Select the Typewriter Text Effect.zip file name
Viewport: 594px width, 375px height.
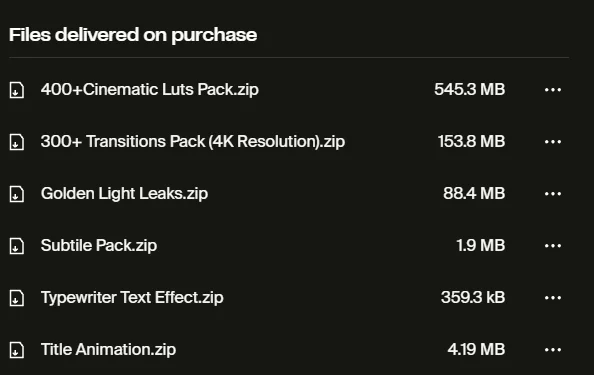coord(132,297)
